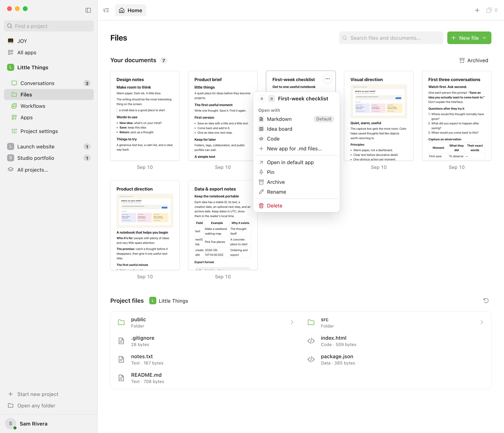Refresh the Project files list
Screen dimensions: 504x433
[486, 301]
